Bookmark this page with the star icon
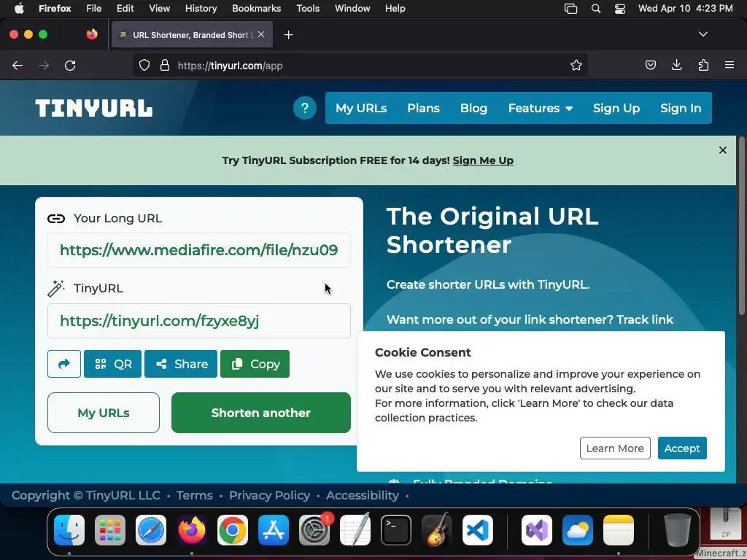This screenshot has width=747, height=560. [576, 66]
